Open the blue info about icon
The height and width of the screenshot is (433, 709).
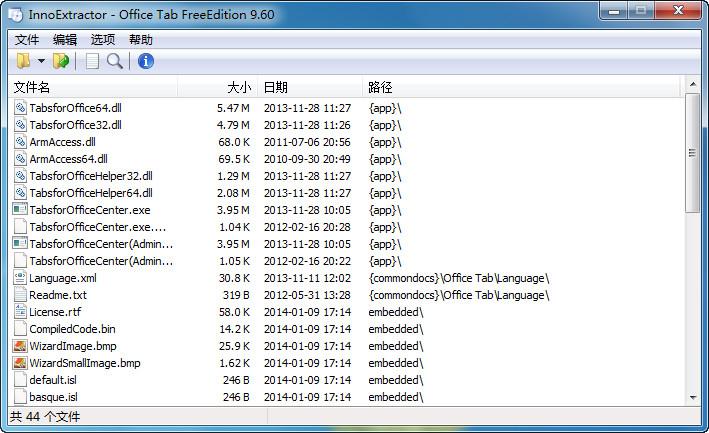[x=146, y=61]
